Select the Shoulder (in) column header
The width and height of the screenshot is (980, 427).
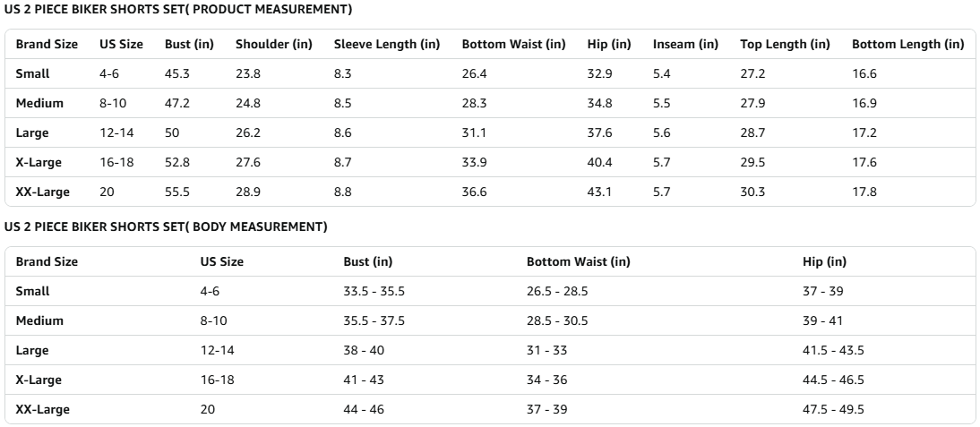pos(272,44)
